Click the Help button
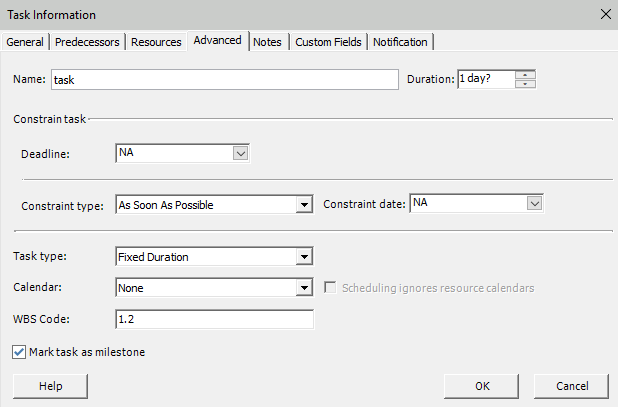The width and height of the screenshot is (618, 407). tap(50, 386)
